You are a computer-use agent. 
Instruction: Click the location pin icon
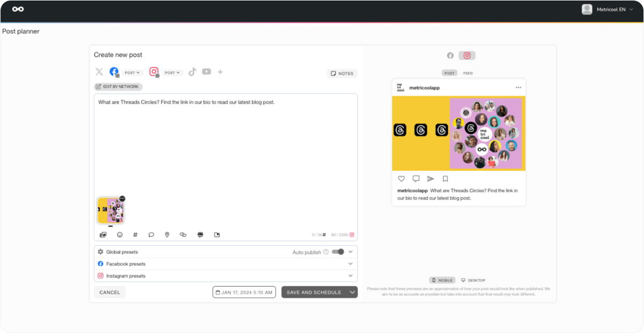167,235
